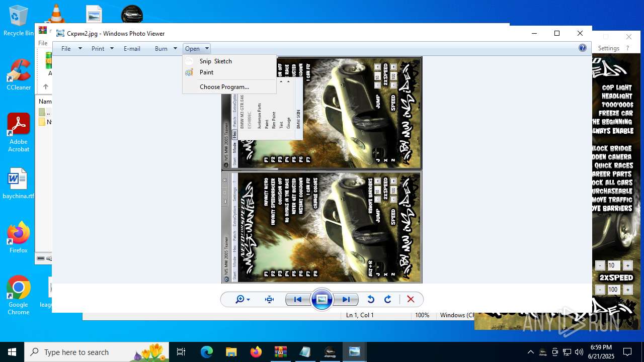644x362 pixels.
Task: Open the Recycle Bin desktop icon
Action: 19,21
